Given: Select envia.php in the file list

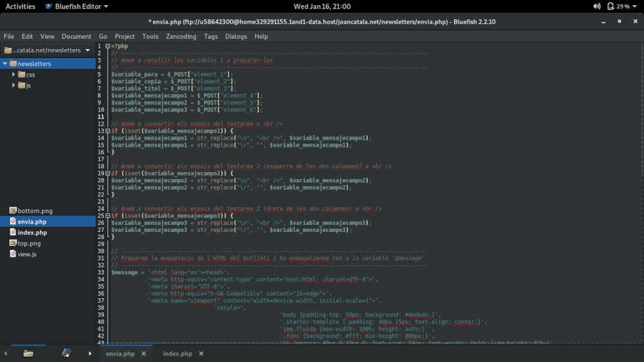Looking at the screenshot, I should pyautogui.click(x=48, y=222).
